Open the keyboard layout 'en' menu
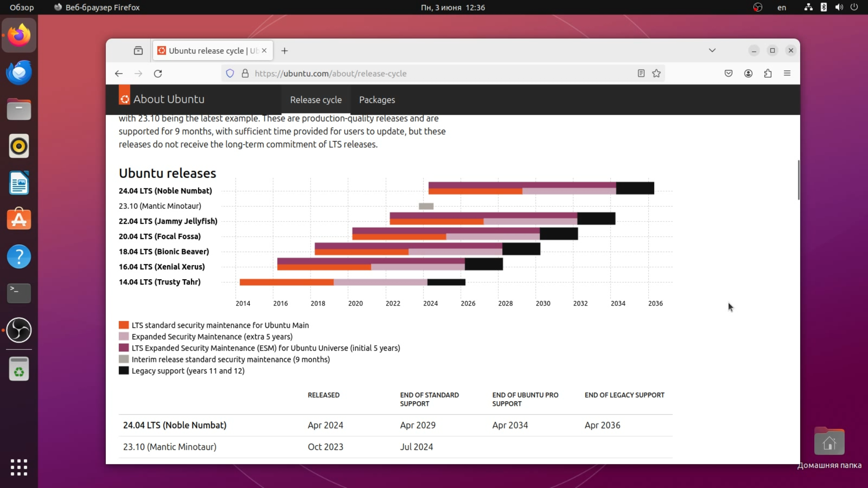Viewport: 868px width, 488px height. coord(782,7)
